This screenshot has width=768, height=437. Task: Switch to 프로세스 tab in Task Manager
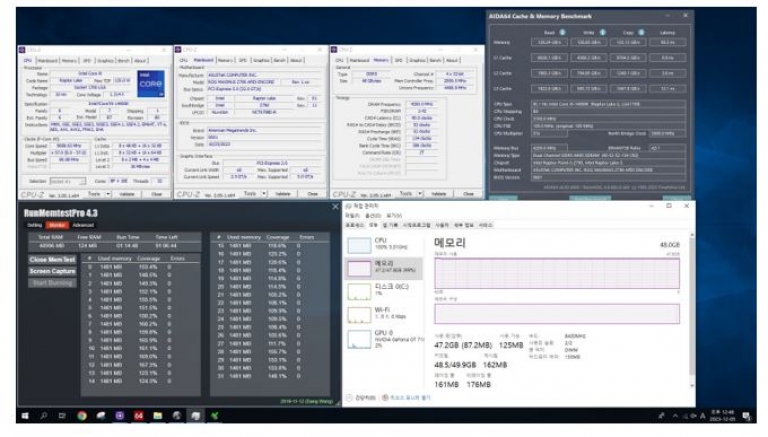click(355, 225)
